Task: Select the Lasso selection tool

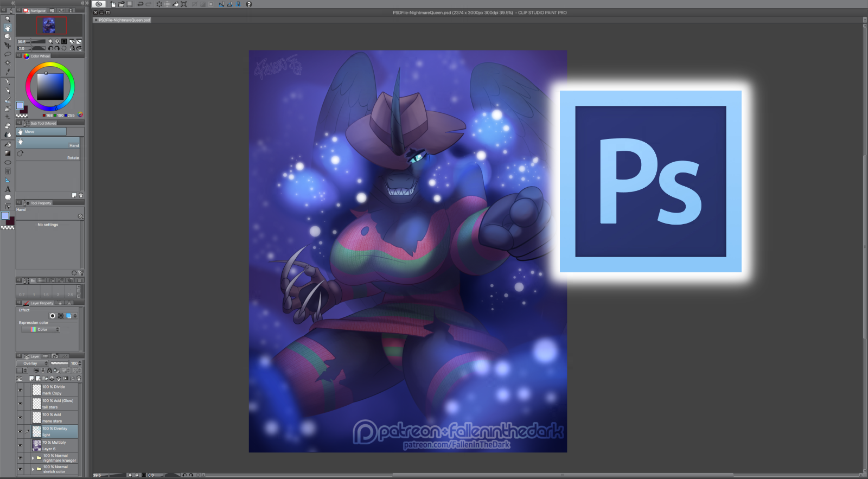Action: point(8,54)
